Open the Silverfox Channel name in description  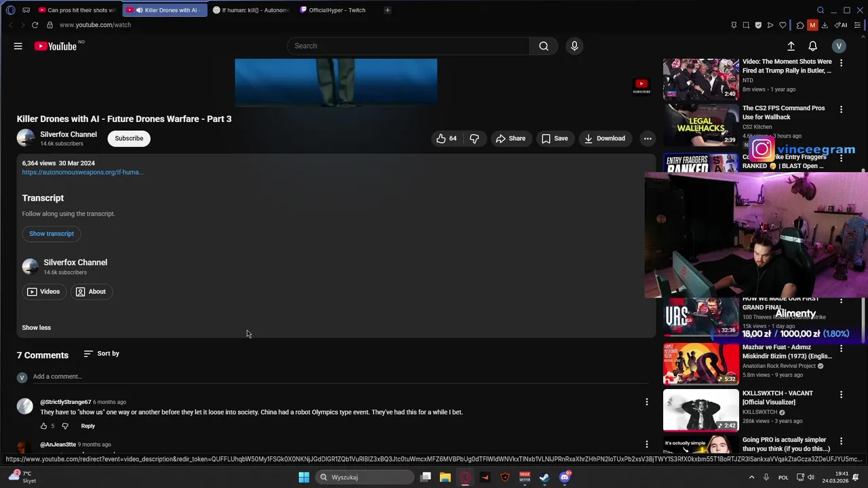[75, 262]
